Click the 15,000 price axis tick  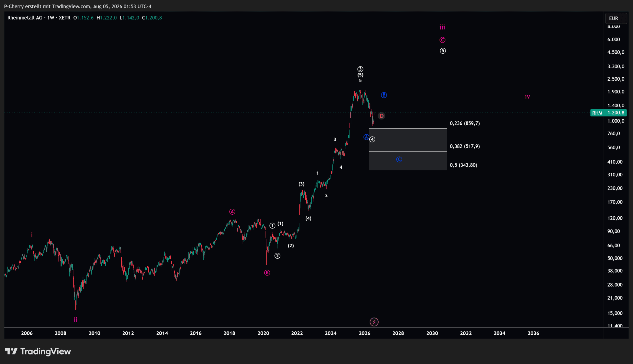pos(615,313)
